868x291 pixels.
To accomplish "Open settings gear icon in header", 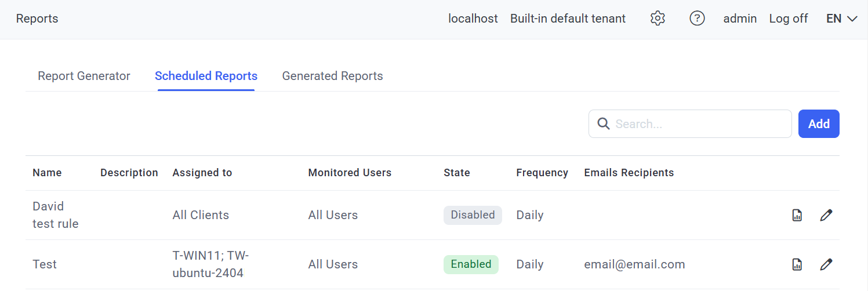I will pos(657,19).
